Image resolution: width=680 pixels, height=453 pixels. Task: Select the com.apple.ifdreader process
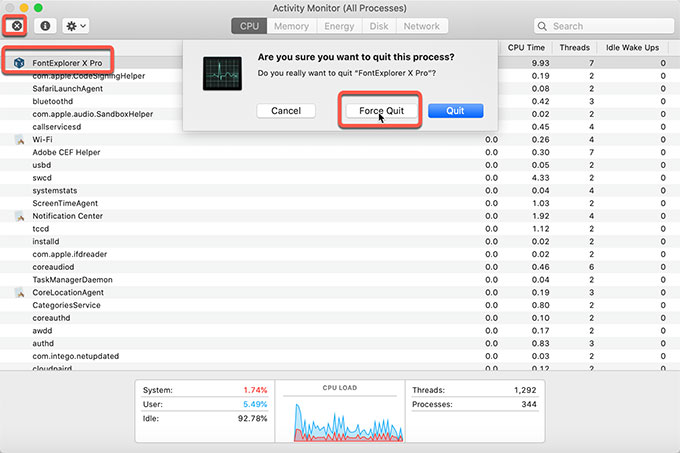[x=69, y=254]
